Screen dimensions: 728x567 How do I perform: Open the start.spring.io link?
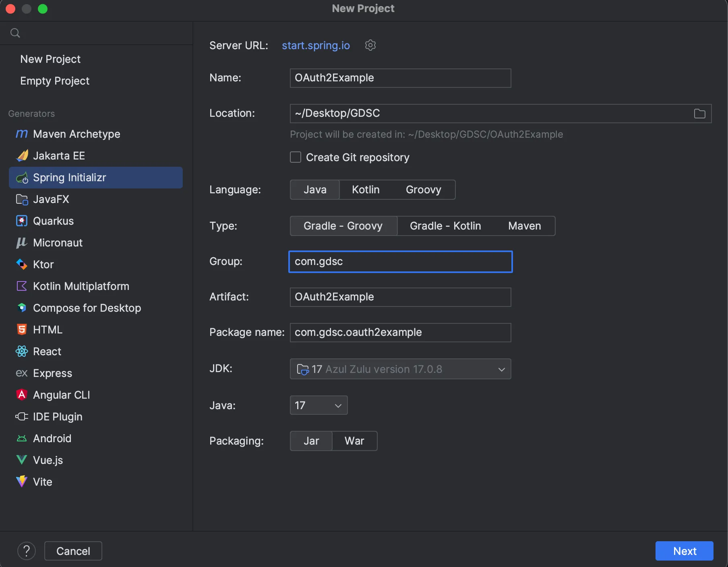[316, 46]
